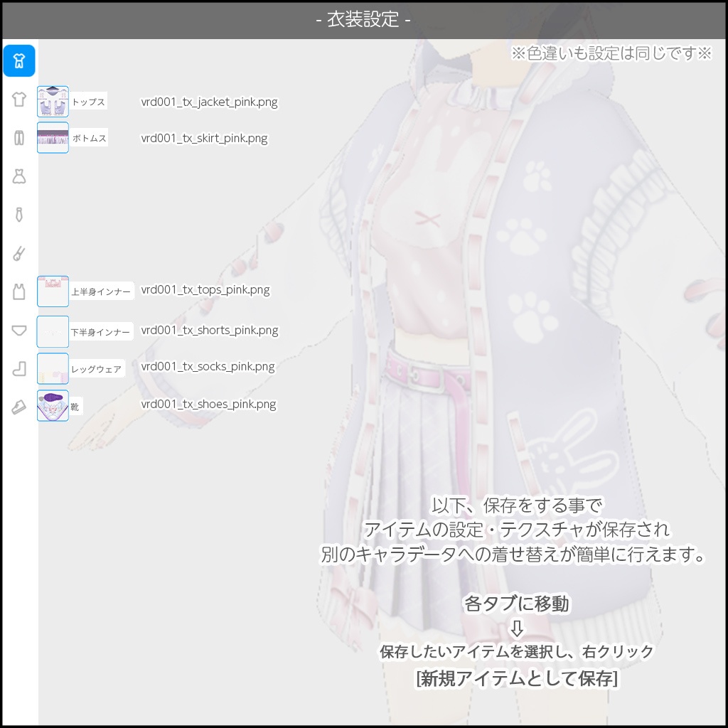
Task: Select the vrd001_tx_socks_pink.png filename
Action: (208, 367)
